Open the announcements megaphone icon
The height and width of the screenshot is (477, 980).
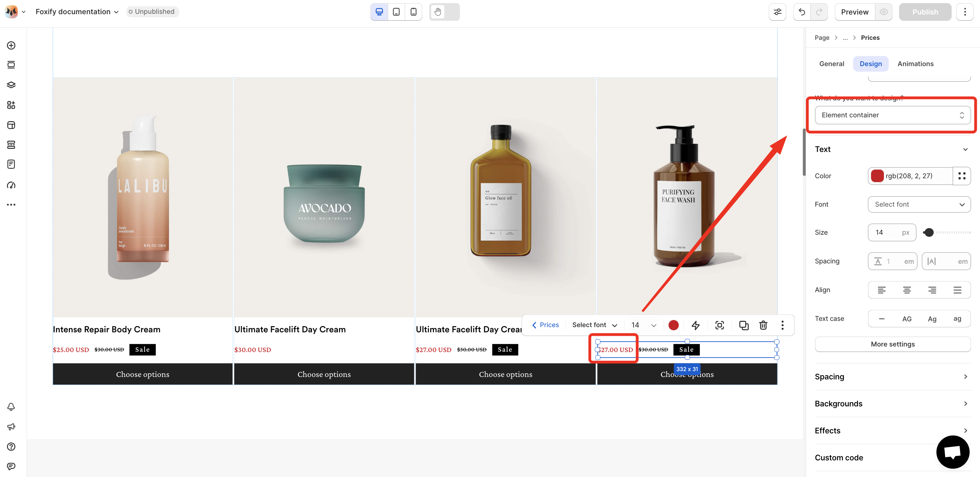[x=11, y=427]
